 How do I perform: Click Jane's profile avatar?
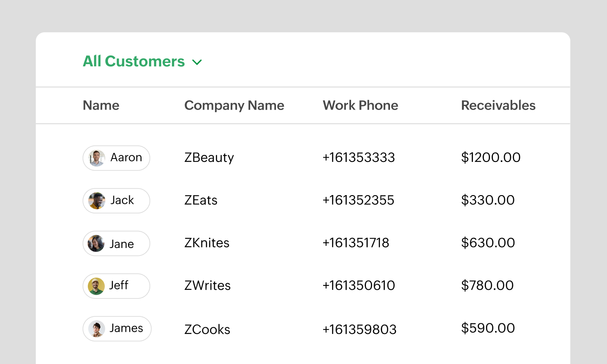point(97,244)
